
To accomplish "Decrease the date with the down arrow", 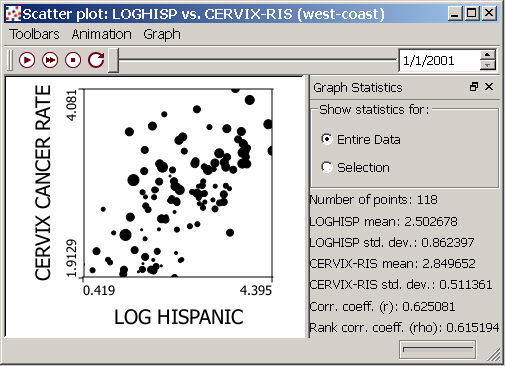I will [488, 65].
